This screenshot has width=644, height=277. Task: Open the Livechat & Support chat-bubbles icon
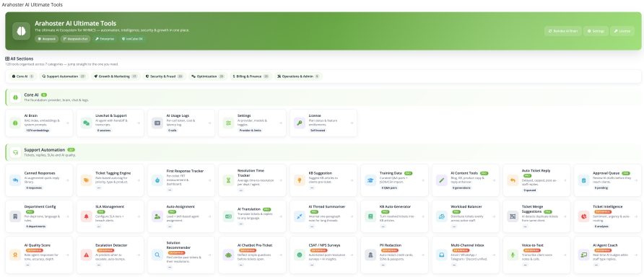click(x=87, y=123)
